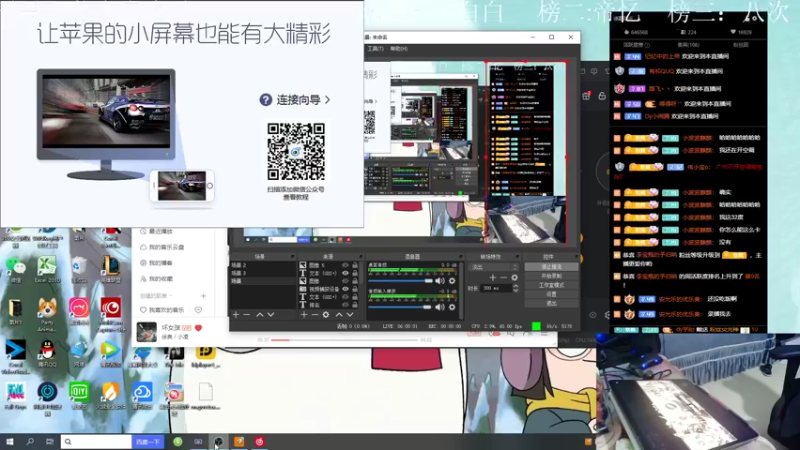Click 开始录制 in OBS controls
800x450 pixels.
551,276
